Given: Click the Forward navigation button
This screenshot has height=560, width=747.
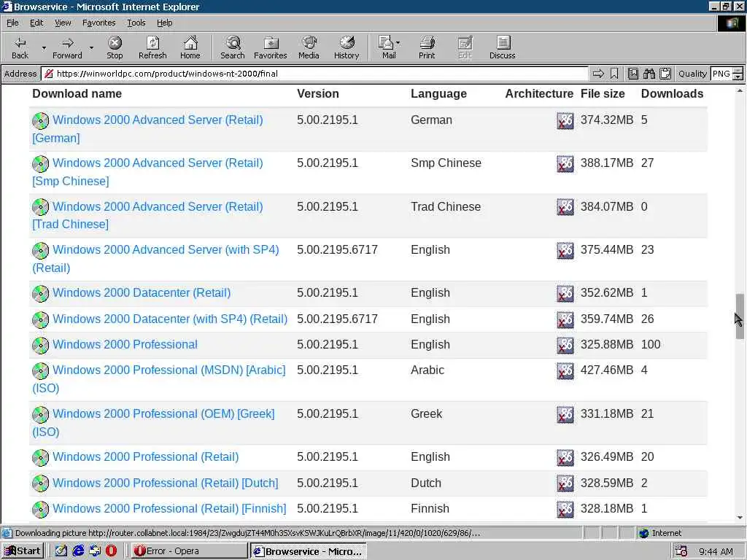Looking at the screenshot, I should point(67,47).
